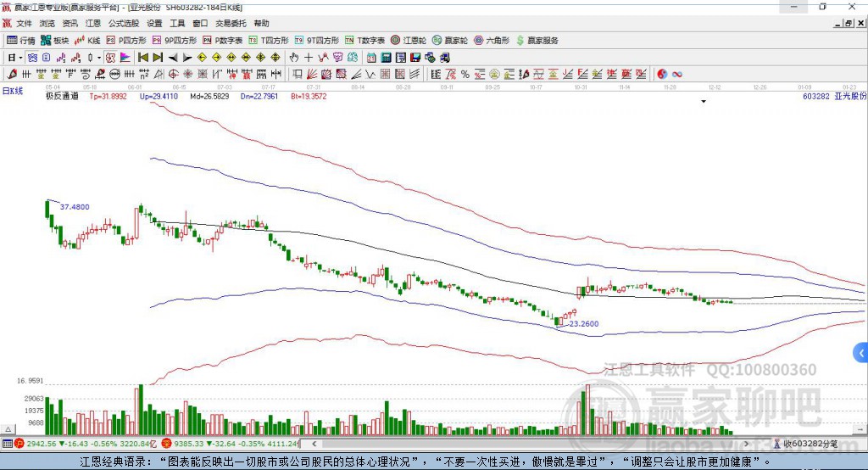Expand the 日 period dropdown arrow
Screen dimensions: 868x470
coord(20,58)
